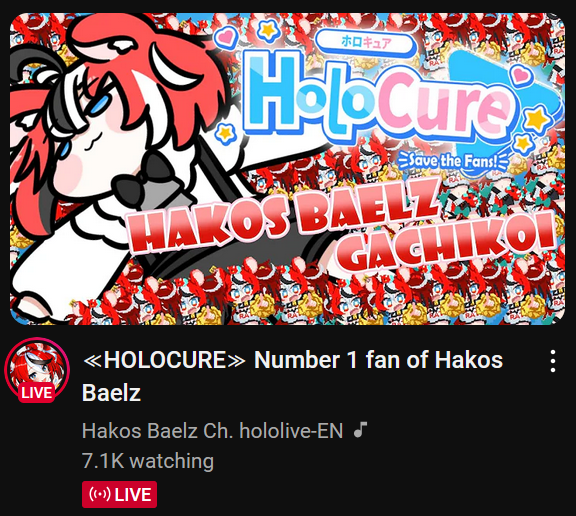576x516 pixels.
Task: Open the three-dot video options menu
Action: click(x=552, y=361)
